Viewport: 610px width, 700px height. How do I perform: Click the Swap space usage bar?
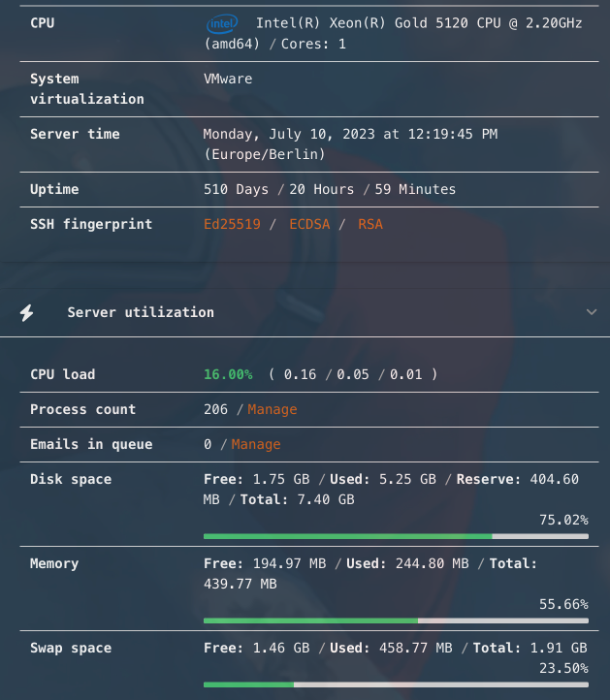pos(396,684)
